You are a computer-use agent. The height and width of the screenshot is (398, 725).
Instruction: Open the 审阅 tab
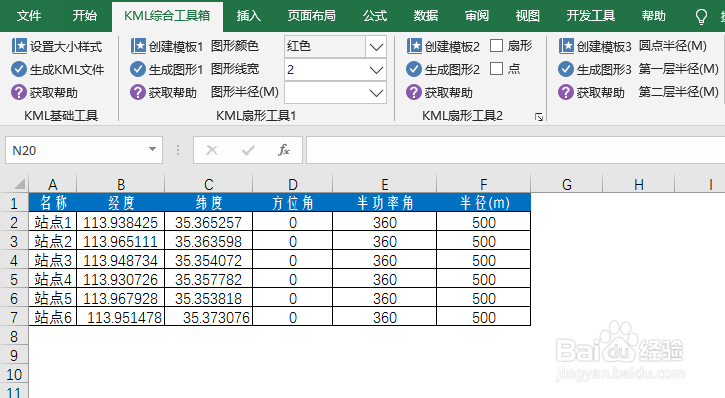point(477,16)
